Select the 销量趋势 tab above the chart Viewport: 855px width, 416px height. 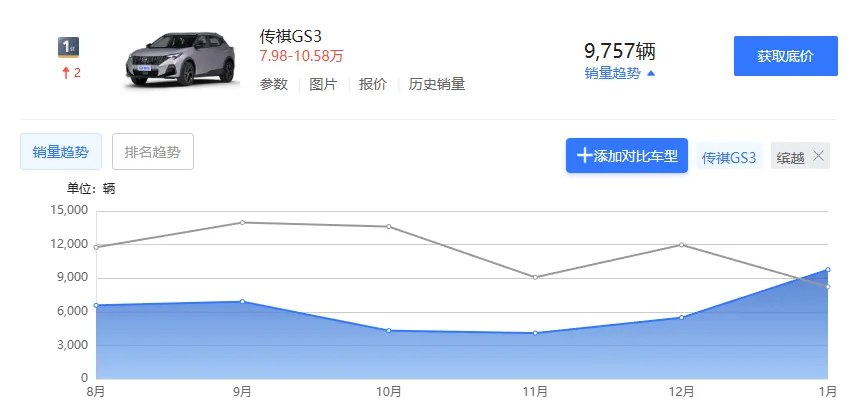click(x=61, y=152)
